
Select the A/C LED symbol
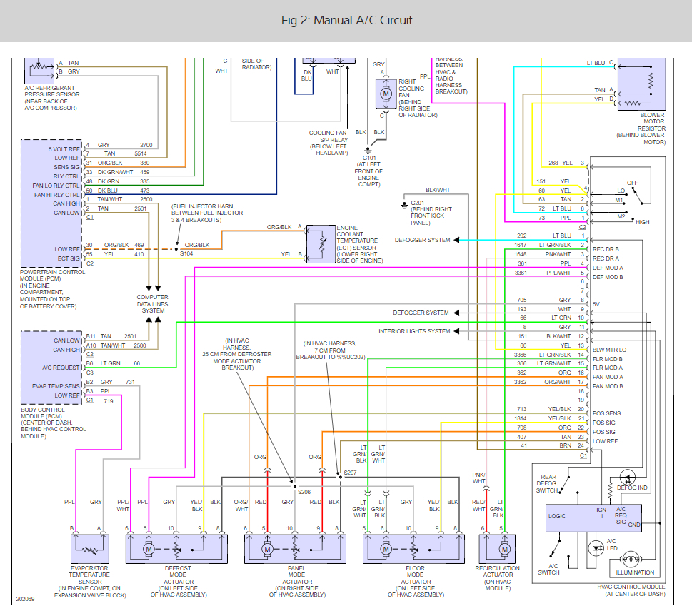point(596,548)
